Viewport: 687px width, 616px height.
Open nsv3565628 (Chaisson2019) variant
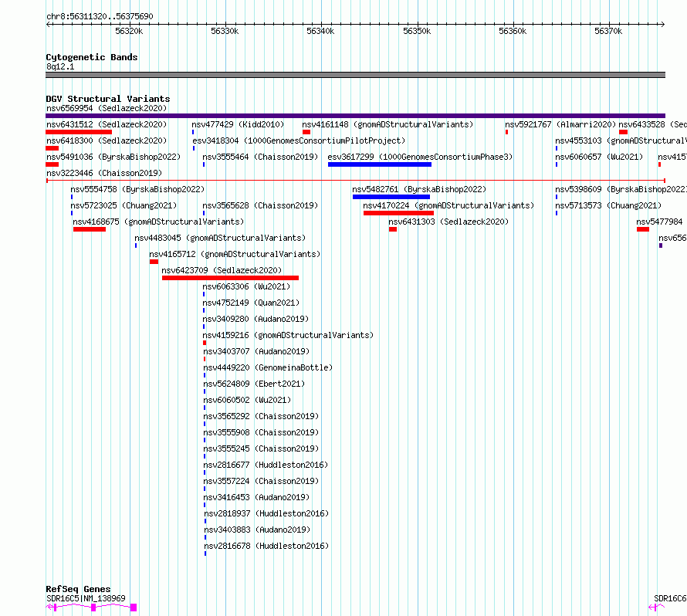[260, 205]
